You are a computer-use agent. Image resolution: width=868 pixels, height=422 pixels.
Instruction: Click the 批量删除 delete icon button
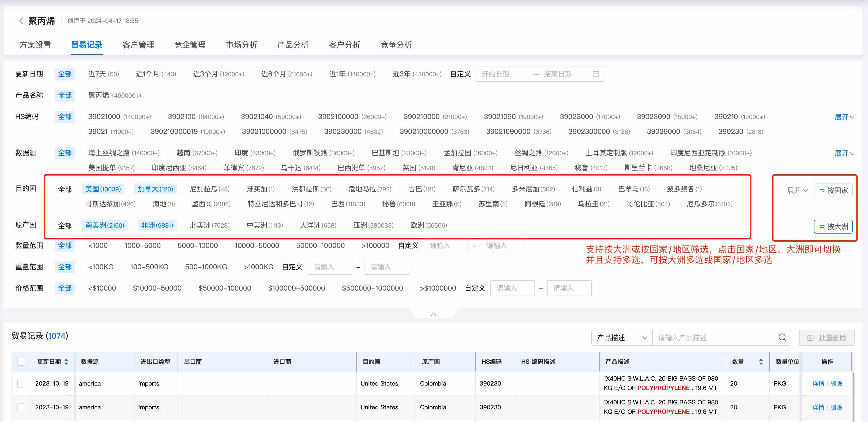coord(811,337)
